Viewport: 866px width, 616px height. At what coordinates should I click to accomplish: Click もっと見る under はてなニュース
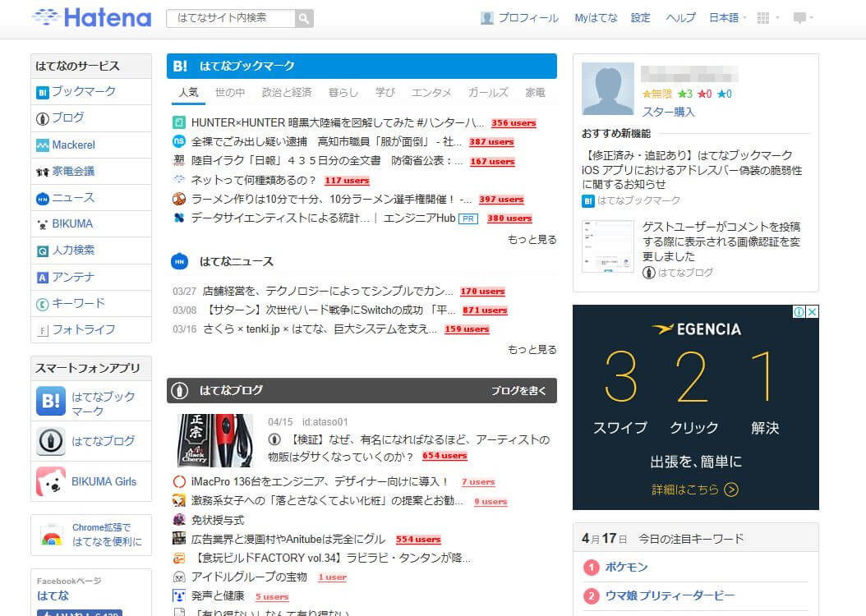(532, 349)
